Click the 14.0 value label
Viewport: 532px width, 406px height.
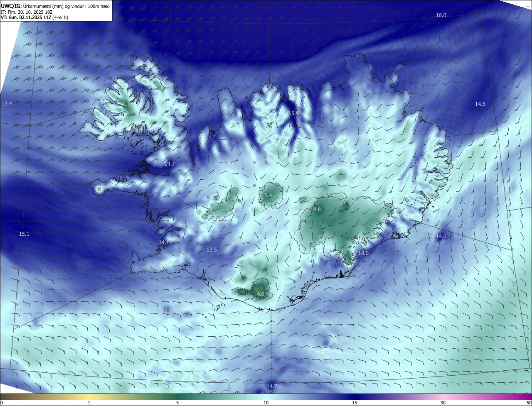click(x=363, y=253)
